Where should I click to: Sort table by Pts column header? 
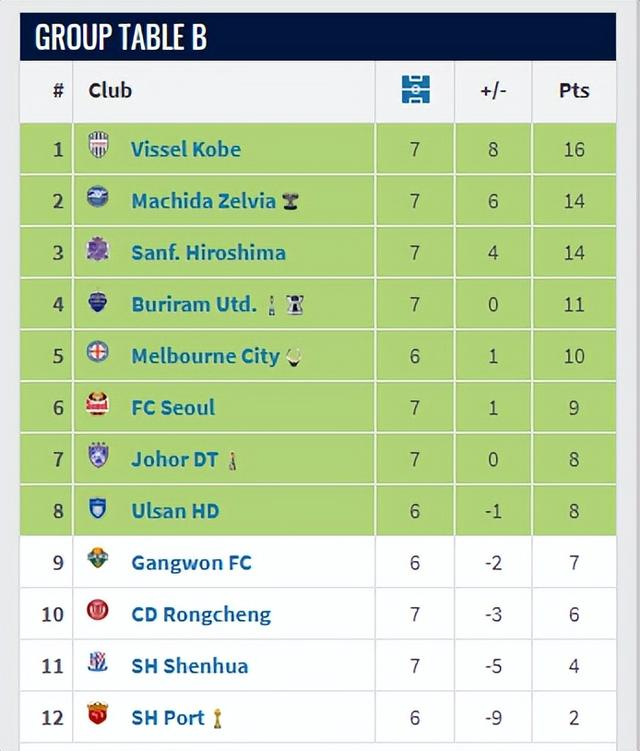click(x=574, y=90)
